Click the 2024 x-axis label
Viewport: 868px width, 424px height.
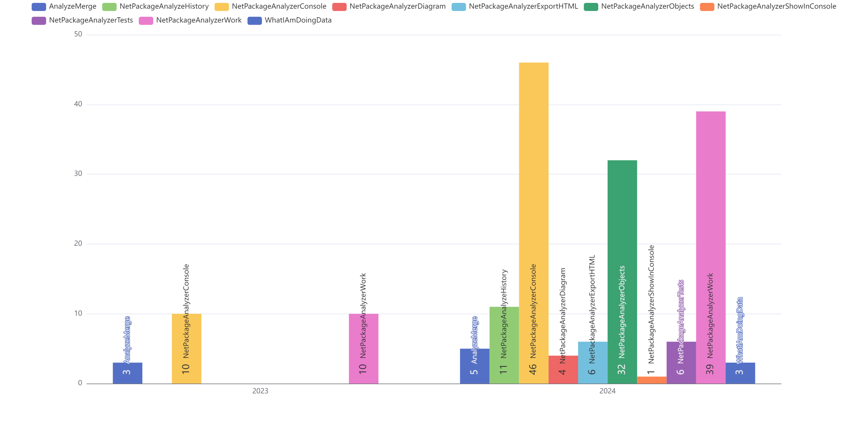(x=607, y=390)
